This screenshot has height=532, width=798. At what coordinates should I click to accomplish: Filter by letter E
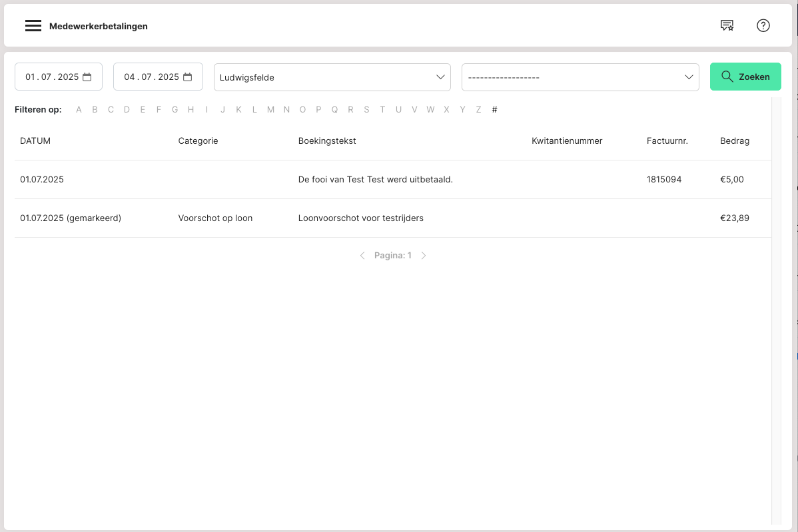click(143, 109)
